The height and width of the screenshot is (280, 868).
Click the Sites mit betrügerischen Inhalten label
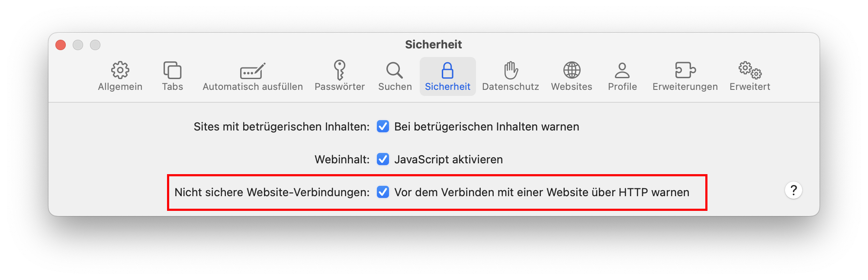[x=281, y=127]
